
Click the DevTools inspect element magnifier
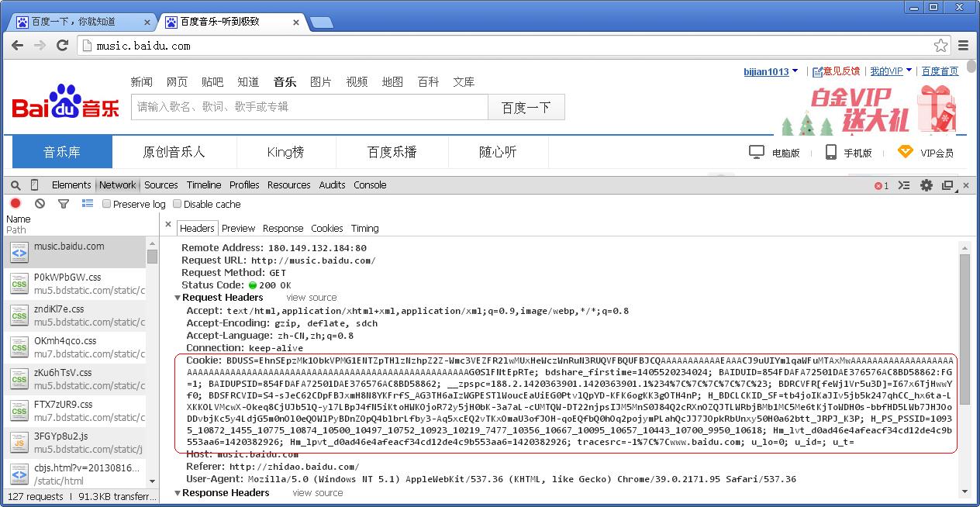point(16,185)
